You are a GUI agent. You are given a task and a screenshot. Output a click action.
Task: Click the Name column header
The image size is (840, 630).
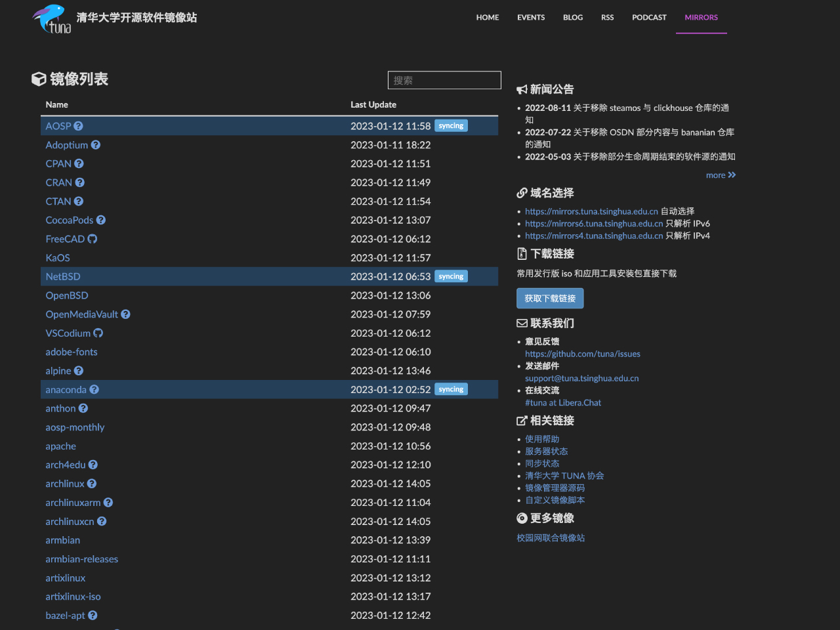57,105
